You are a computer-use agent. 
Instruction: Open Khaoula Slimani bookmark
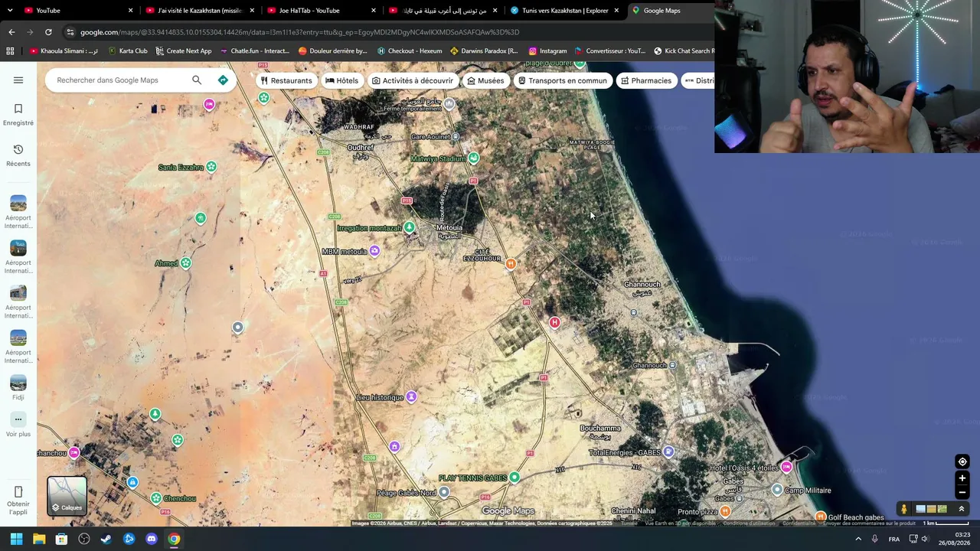(x=64, y=51)
